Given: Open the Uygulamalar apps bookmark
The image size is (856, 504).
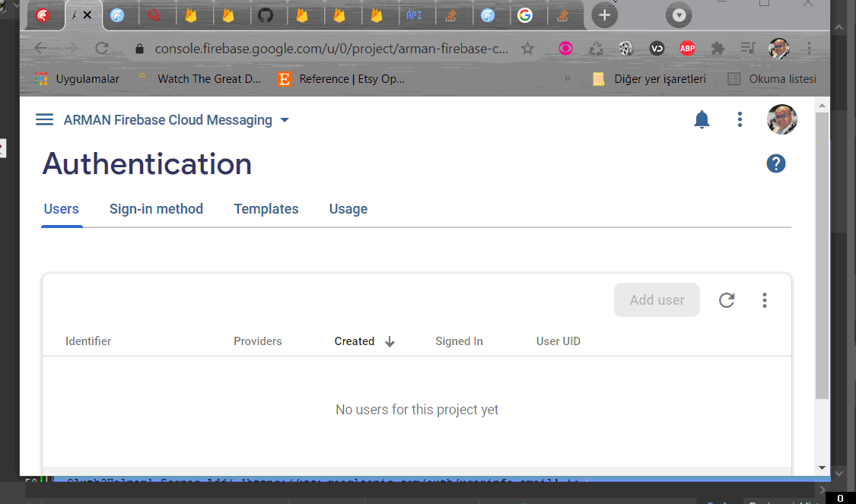Looking at the screenshot, I should (77, 78).
